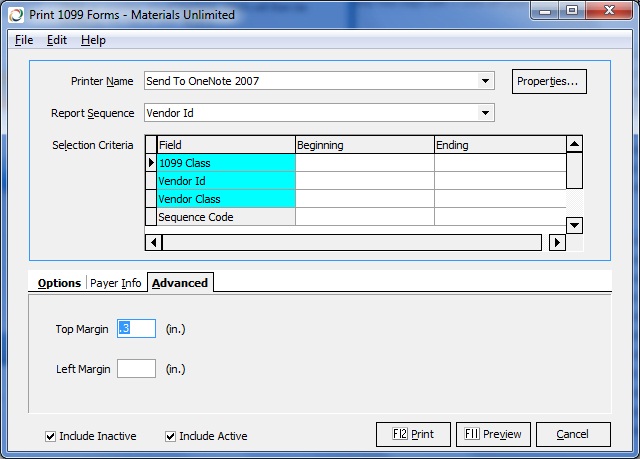This screenshot has height=459, width=640.
Task: Switch to the Payer Info tab
Action: pyautogui.click(x=116, y=283)
